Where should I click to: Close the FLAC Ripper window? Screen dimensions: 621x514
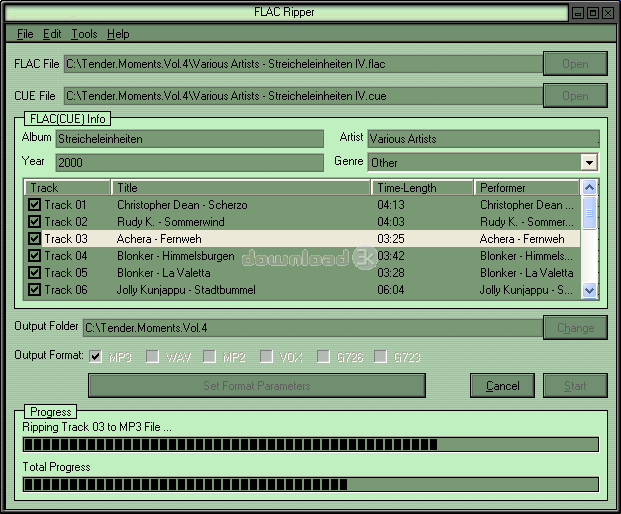click(608, 13)
